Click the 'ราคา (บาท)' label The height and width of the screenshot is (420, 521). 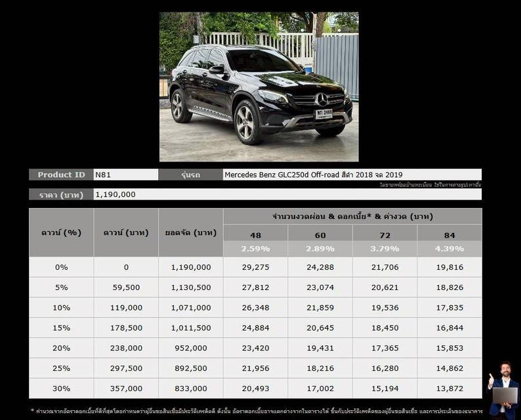tap(61, 194)
